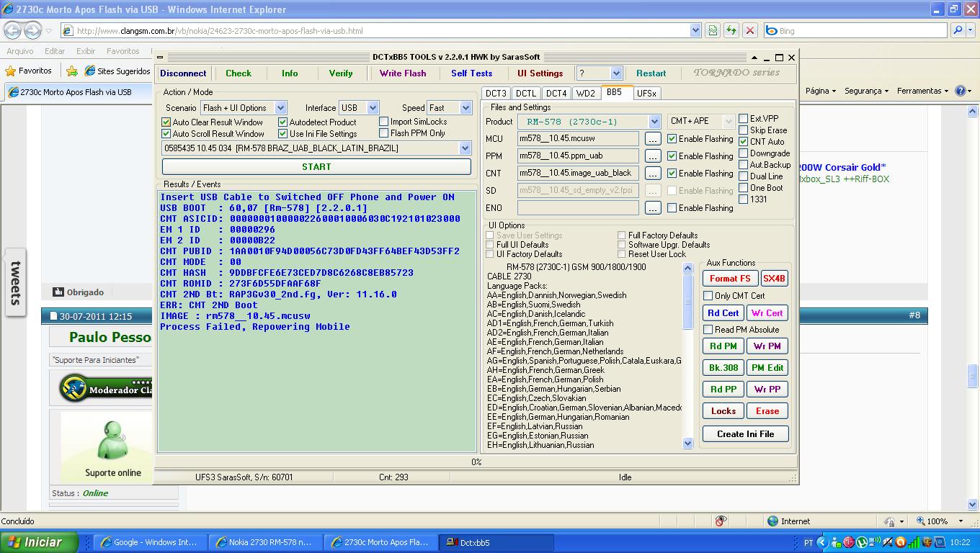Click browse button next to MCU file
Image resolution: width=980 pixels, height=553 pixels.
pos(652,138)
